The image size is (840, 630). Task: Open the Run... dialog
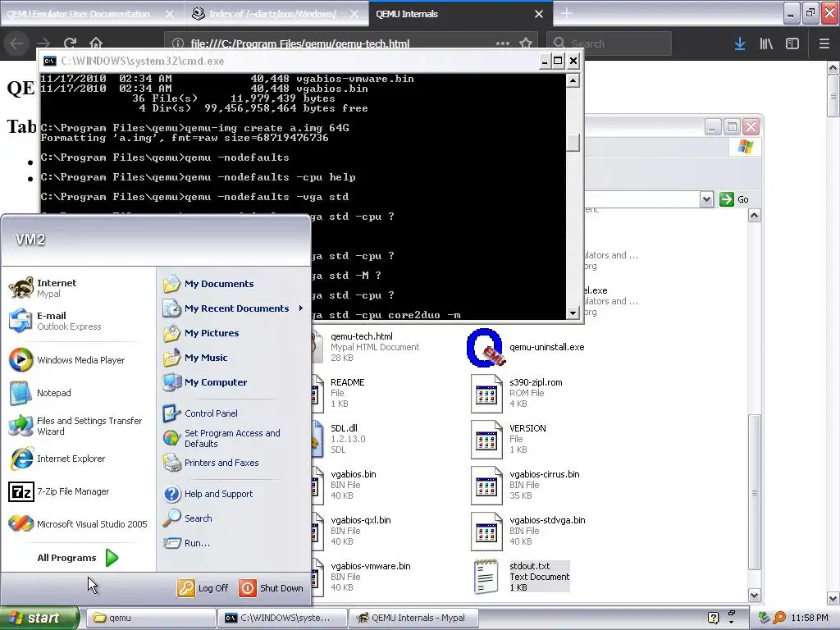pyautogui.click(x=186, y=543)
